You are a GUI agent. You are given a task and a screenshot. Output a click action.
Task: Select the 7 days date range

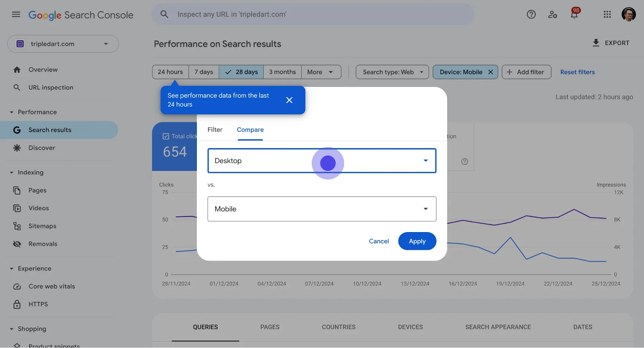pos(204,72)
